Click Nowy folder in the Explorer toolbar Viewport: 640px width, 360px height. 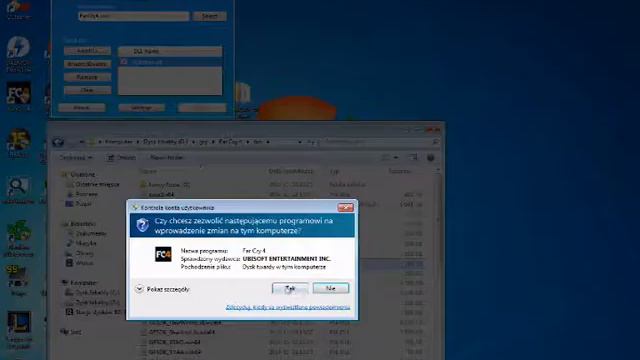167,157
